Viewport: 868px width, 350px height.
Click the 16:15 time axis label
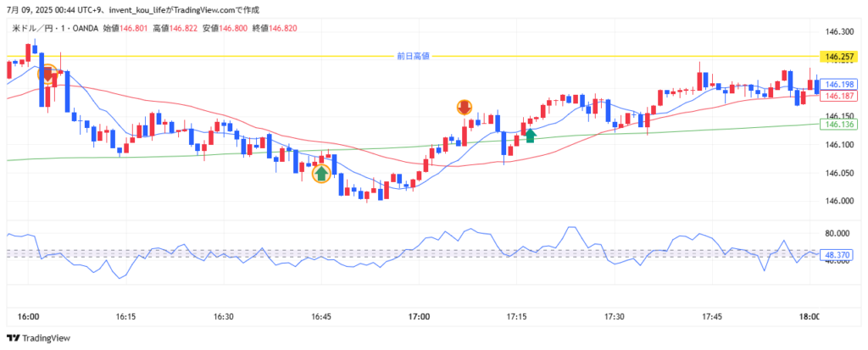(125, 317)
